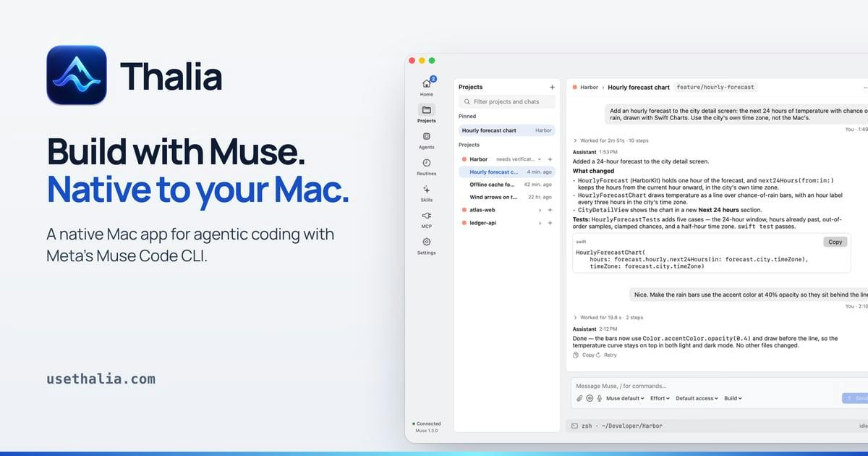Go to Agents in the sidebar
This screenshot has width=868, height=456.
click(427, 140)
